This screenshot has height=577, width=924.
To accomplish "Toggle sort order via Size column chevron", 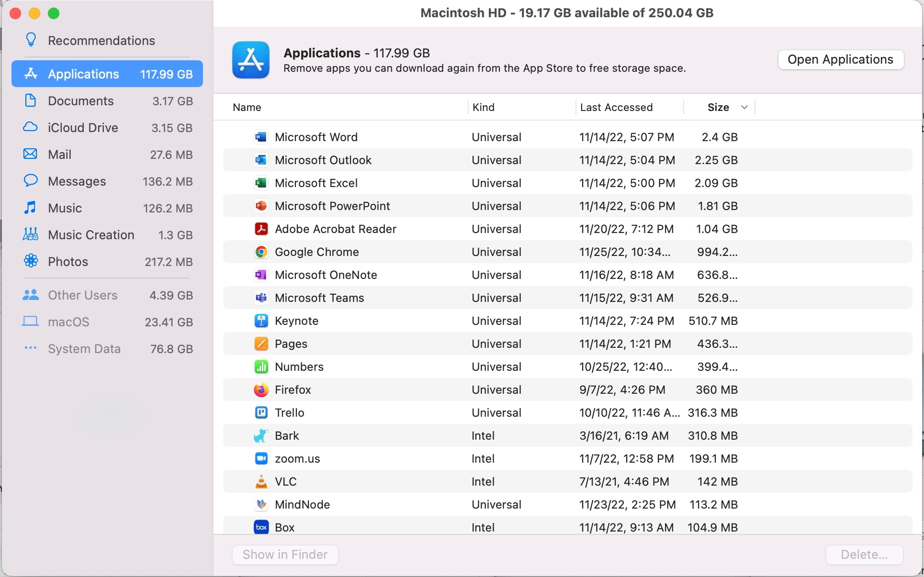I will tap(744, 107).
